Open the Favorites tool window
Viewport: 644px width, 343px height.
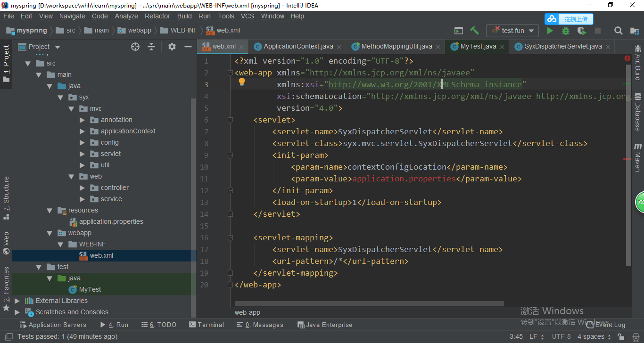[x=6, y=289]
